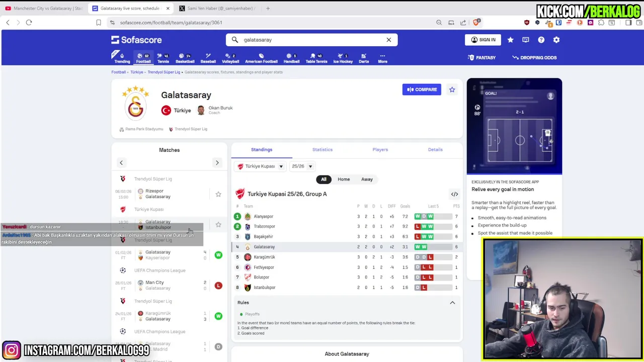The image size is (644, 362).
Task: Select the Basketball sport icon
Action: click(x=185, y=58)
